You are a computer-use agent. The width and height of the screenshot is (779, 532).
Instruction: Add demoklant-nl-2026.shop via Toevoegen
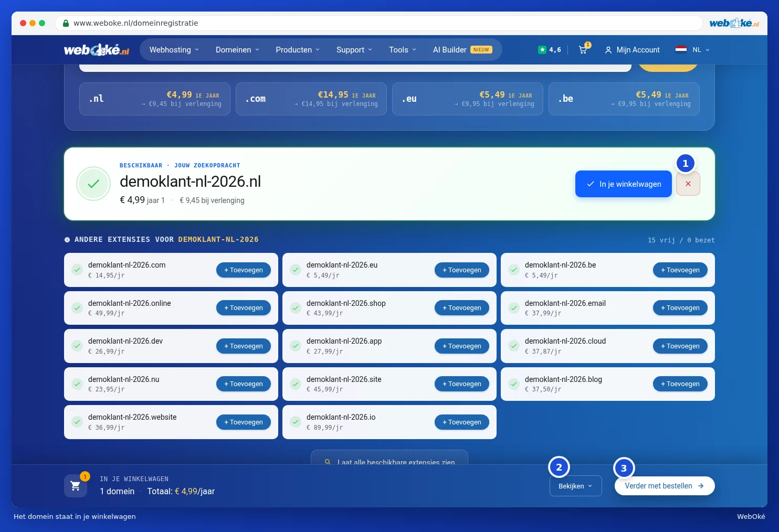pos(462,308)
